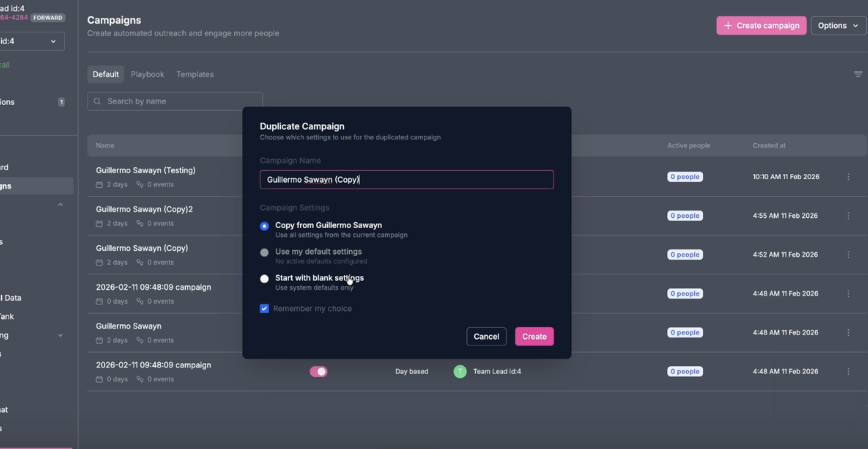Click the Team Lead avatar icon
This screenshot has height=449, width=868.
point(460,371)
